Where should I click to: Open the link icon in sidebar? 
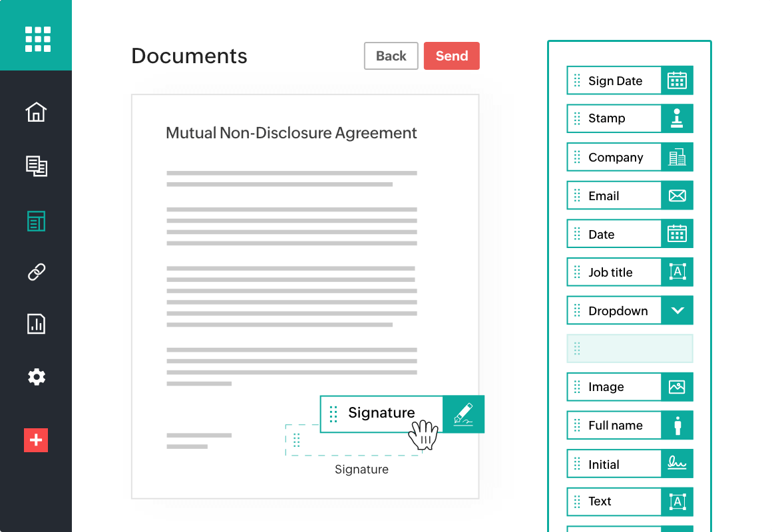tap(36, 272)
